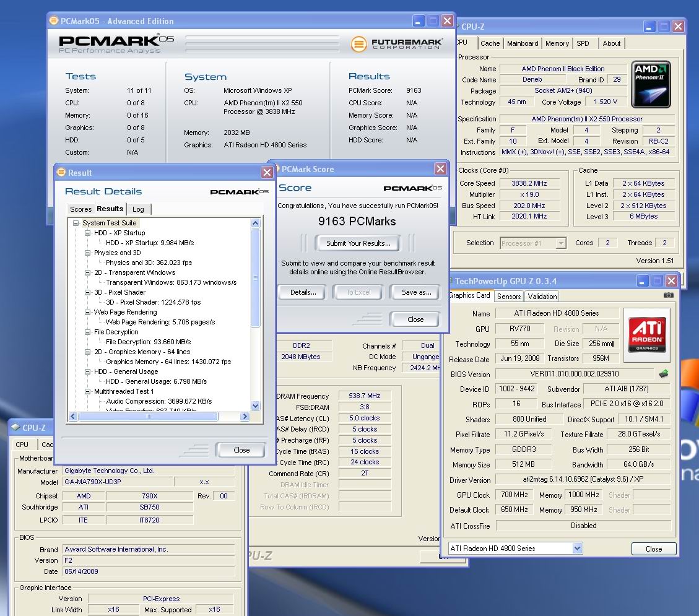Open the Mainboard tab in top CPU-Z

[x=523, y=43]
